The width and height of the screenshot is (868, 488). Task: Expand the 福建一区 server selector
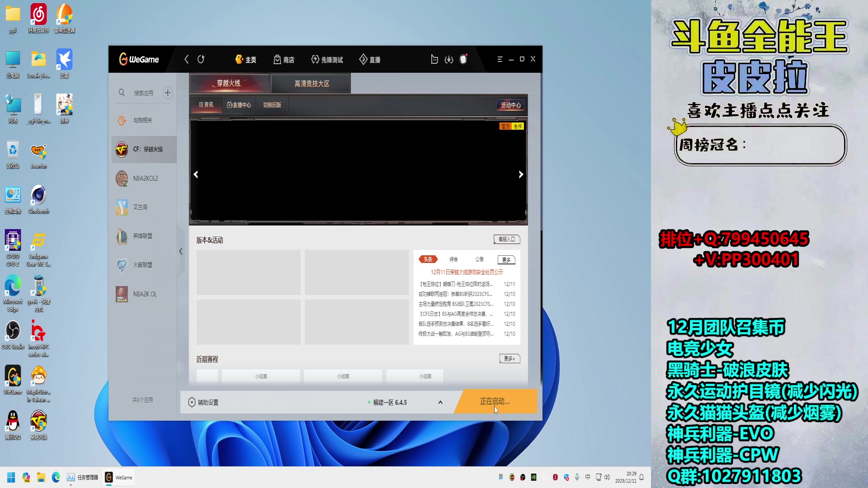click(440, 402)
